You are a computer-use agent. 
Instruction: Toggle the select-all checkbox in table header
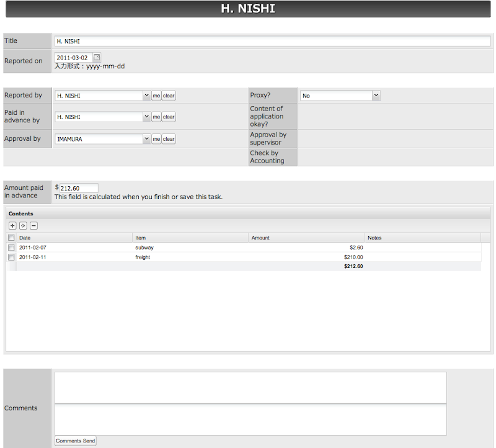[11, 238]
